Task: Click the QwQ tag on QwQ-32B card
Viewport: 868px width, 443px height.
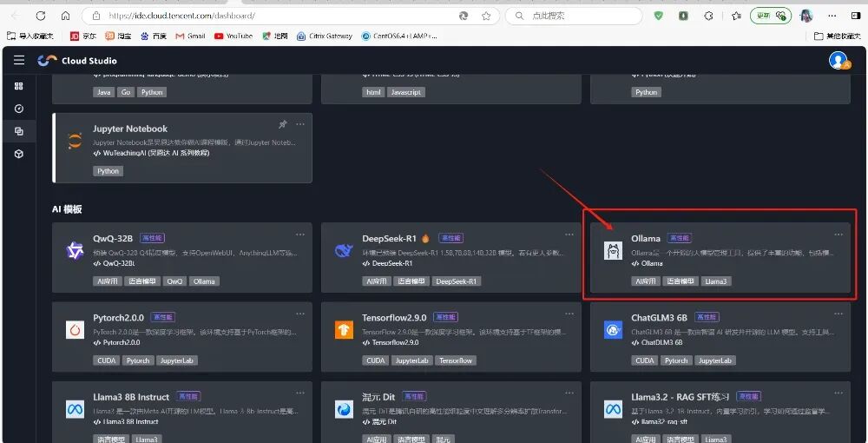Action: (x=174, y=281)
